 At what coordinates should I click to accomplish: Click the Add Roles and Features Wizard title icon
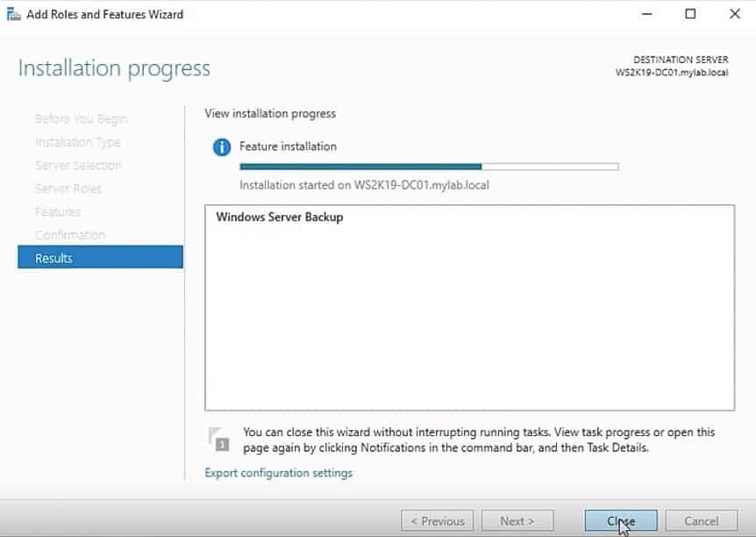13,14
